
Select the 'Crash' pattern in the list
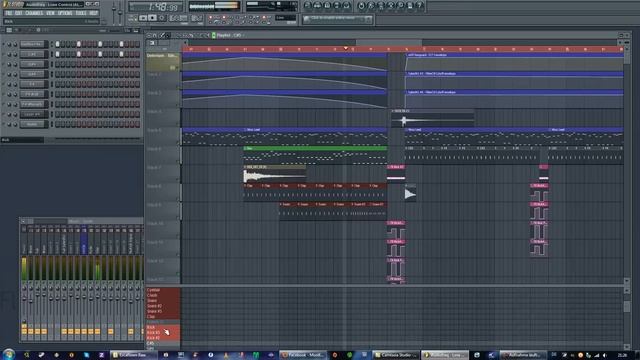coord(163,295)
